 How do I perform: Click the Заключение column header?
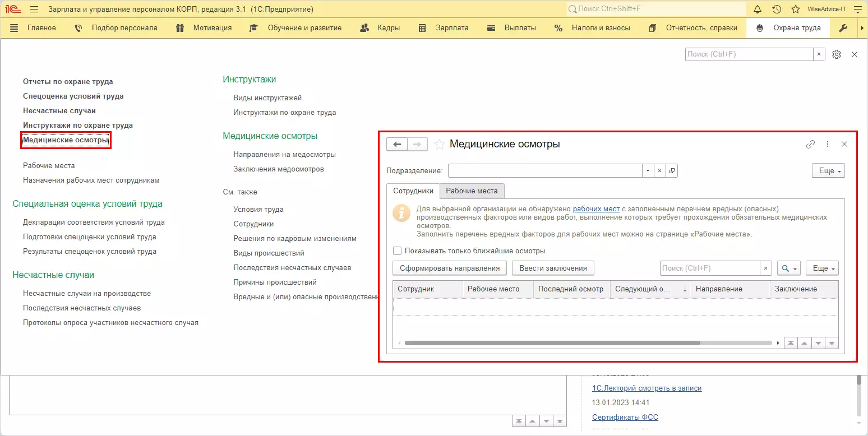[x=804, y=289]
